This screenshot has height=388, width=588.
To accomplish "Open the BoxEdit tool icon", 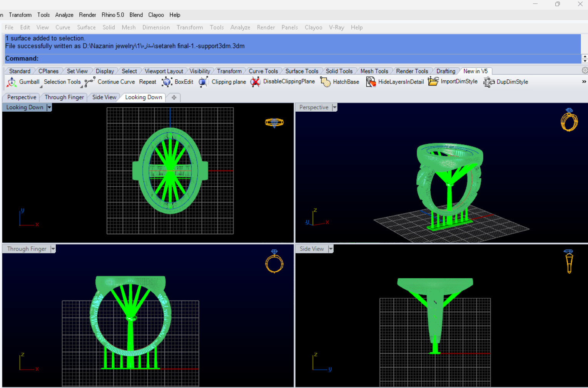I will [x=167, y=82].
